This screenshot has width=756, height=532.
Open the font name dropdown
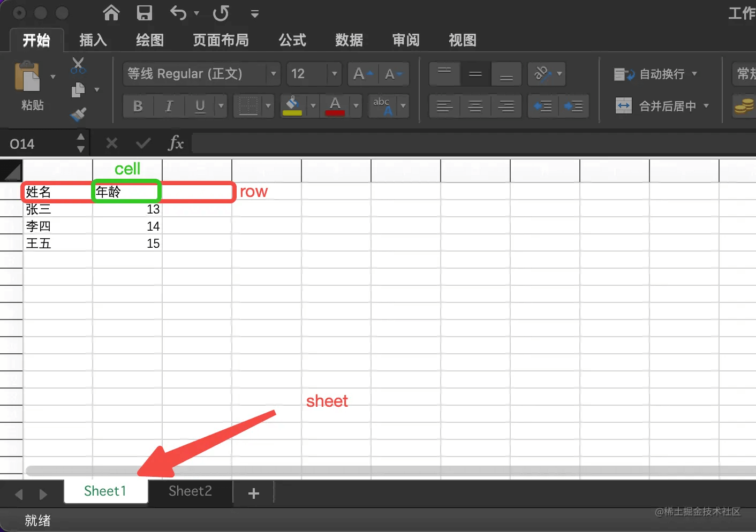tap(274, 74)
